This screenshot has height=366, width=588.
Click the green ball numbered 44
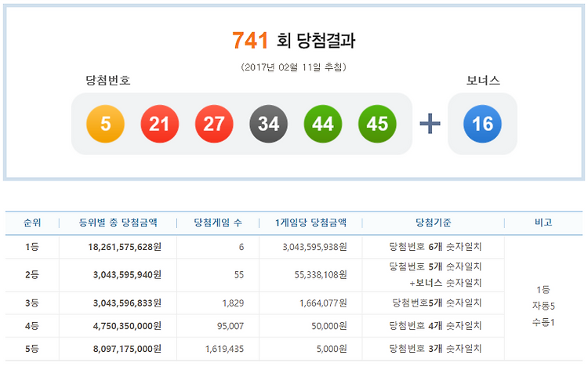323,124
